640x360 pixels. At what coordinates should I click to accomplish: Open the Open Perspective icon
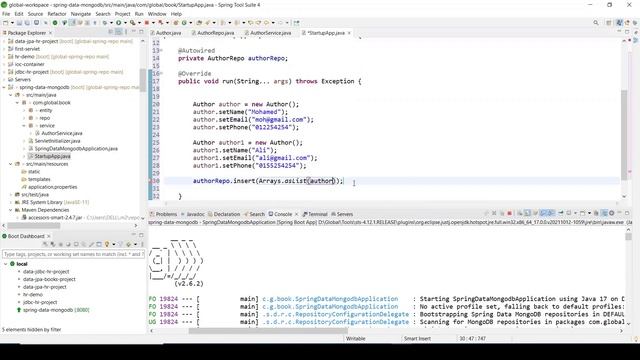609,23
